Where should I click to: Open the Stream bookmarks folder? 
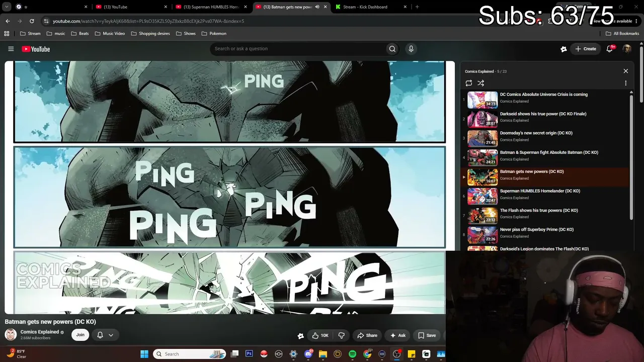coord(30,33)
